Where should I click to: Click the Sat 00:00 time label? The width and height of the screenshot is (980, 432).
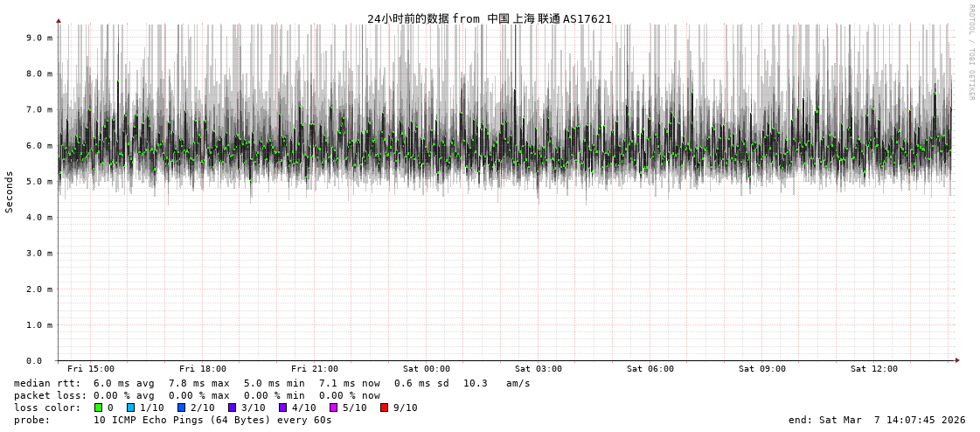click(427, 369)
